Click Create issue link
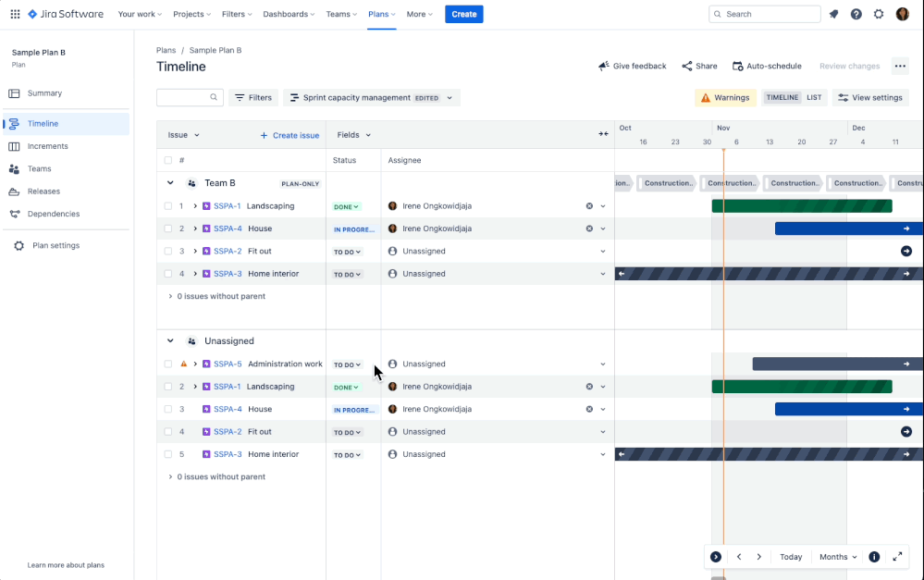 [290, 136]
